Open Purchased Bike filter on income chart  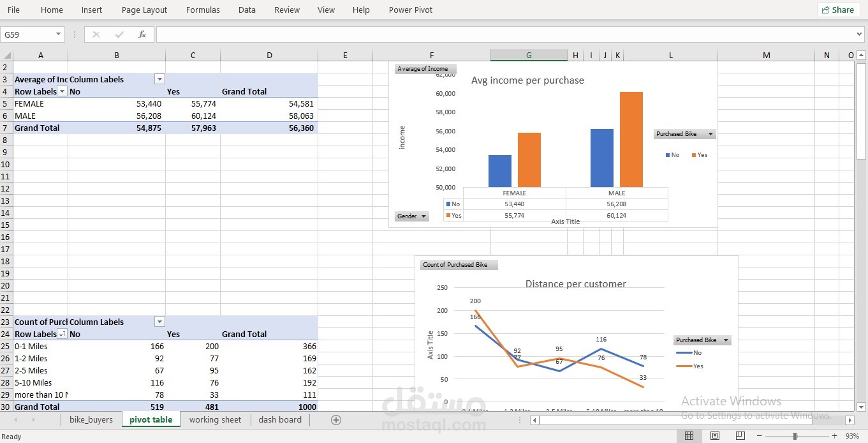[684, 134]
